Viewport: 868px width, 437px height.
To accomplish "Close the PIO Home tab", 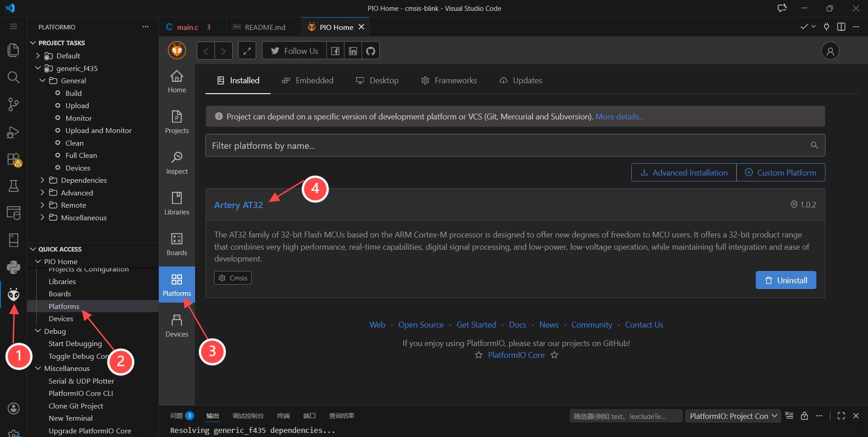I will coord(361,27).
